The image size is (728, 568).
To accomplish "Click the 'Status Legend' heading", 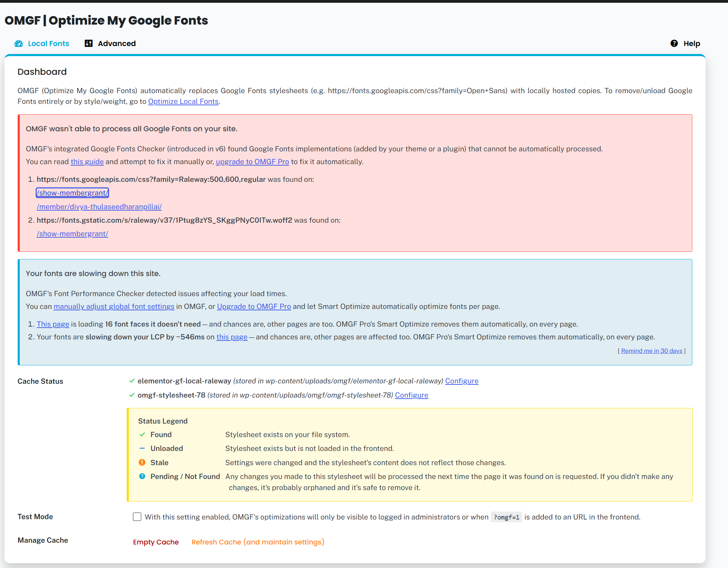I will pyautogui.click(x=163, y=421).
